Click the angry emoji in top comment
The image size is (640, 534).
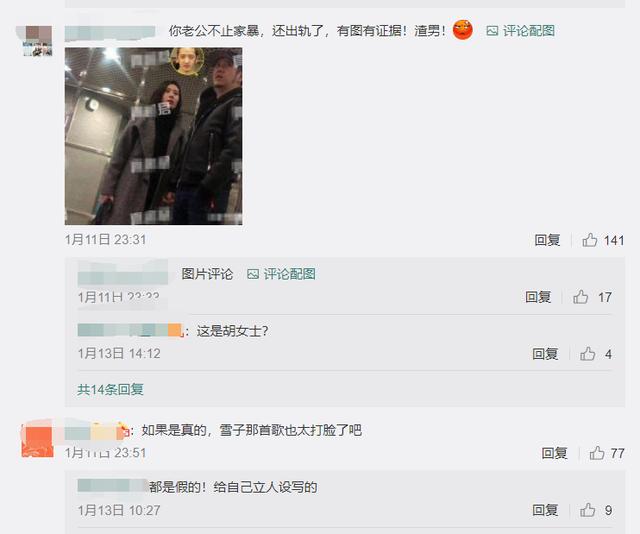coord(462,30)
